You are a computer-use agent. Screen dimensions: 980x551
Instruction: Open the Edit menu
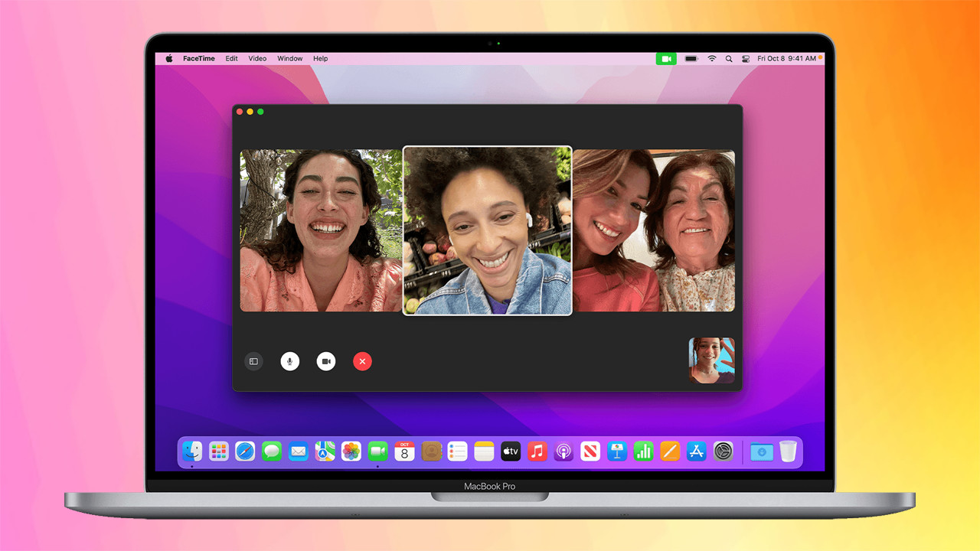(x=231, y=58)
